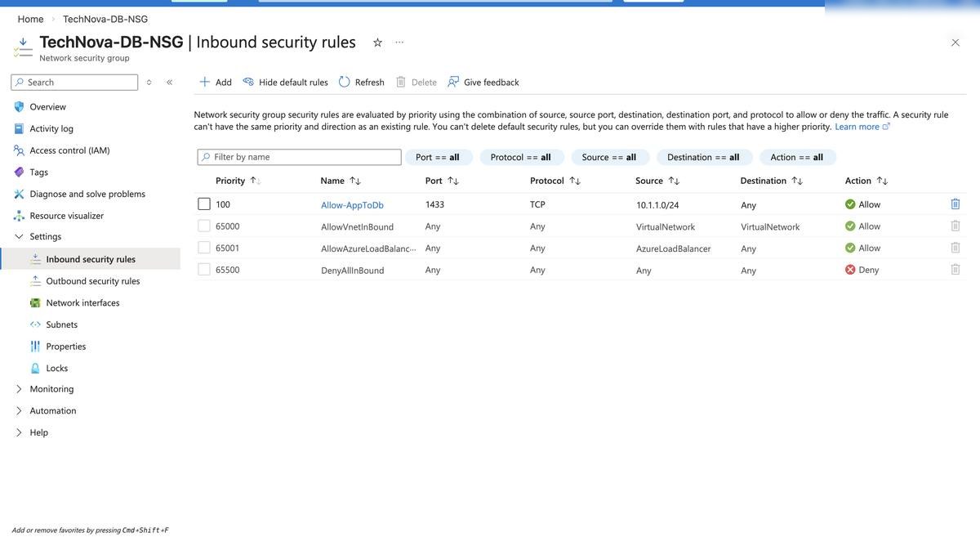The height and width of the screenshot is (537, 980).
Task: Open the Port == all filter
Action: [x=437, y=157]
